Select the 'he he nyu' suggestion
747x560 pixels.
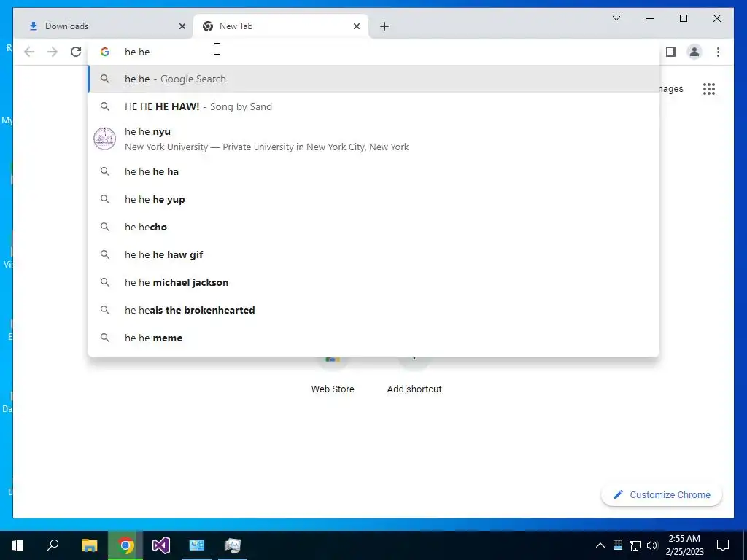tap(374, 139)
